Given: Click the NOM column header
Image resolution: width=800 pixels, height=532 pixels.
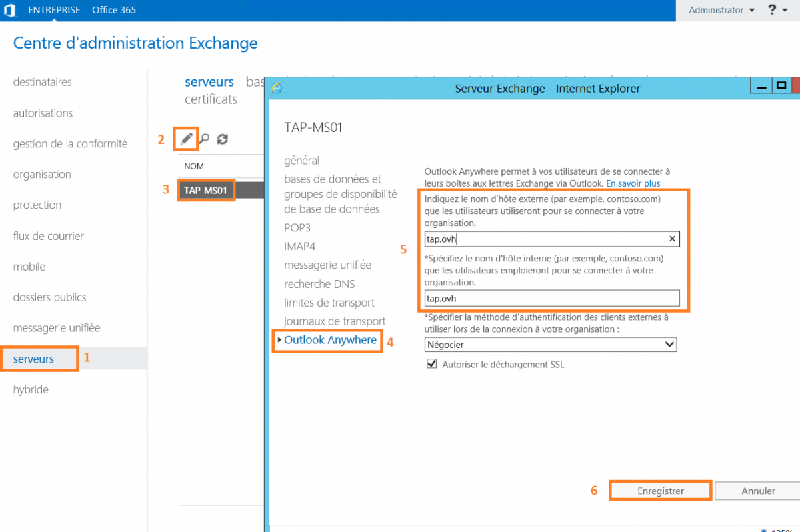Looking at the screenshot, I should pyautogui.click(x=194, y=166).
